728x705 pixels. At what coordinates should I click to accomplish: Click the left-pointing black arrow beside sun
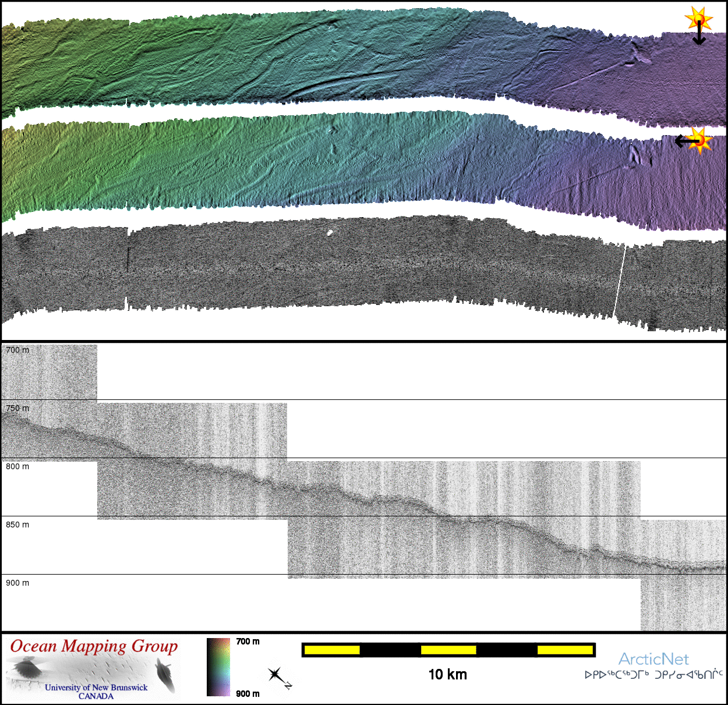click(684, 141)
